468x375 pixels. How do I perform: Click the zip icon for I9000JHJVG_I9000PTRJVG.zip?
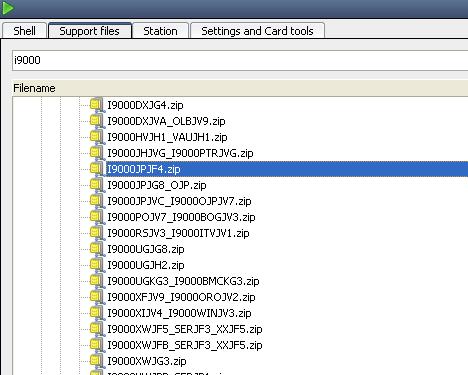96,153
